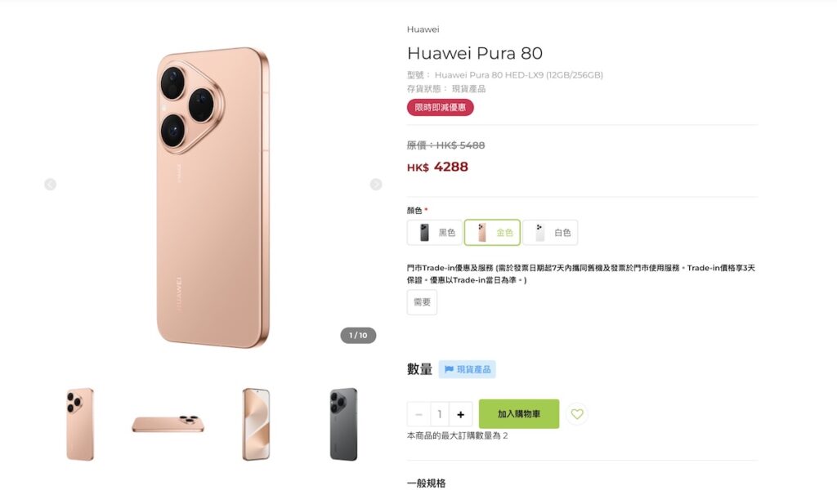This screenshot has width=837, height=504.
Task: Click the 限時即減優惠 promotion badge
Action: click(441, 107)
